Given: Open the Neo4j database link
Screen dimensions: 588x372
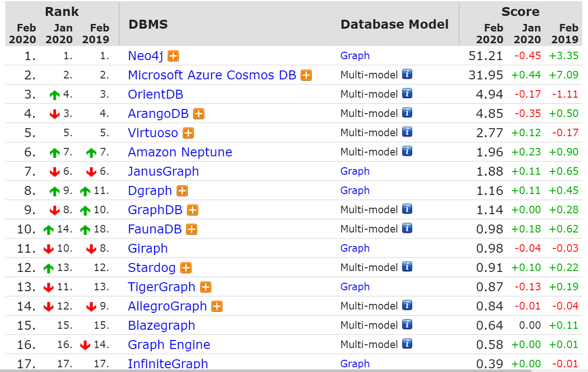Looking at the screenshot, I should tap(146, 56).
